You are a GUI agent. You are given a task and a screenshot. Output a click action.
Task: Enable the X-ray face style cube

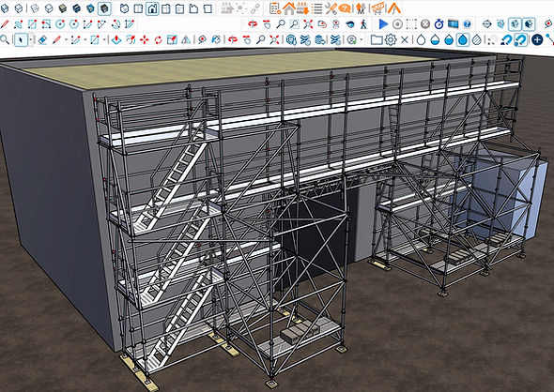click(x=5, y=8)
